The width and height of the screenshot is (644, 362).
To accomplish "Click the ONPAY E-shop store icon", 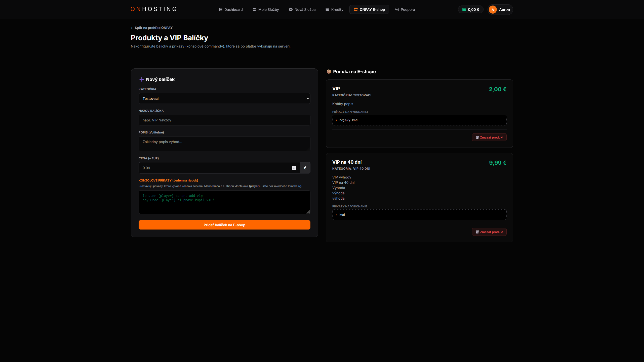I will coord(356,10).
